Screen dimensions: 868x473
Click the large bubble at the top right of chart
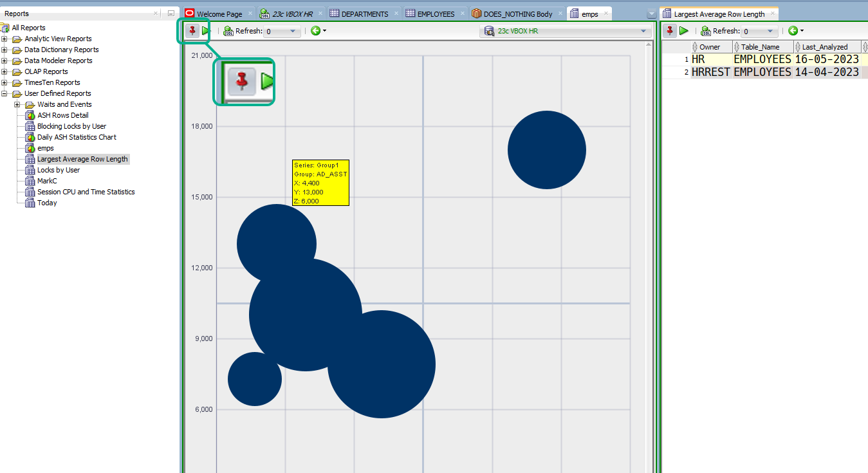pos(547,150)
